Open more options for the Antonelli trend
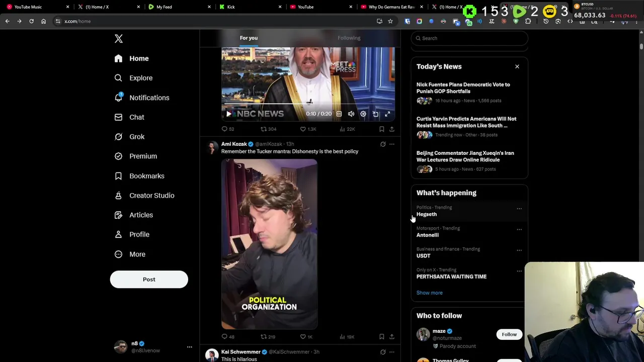Image resolution: width=644 pixels, height=362 pixels. pos(519,230)
